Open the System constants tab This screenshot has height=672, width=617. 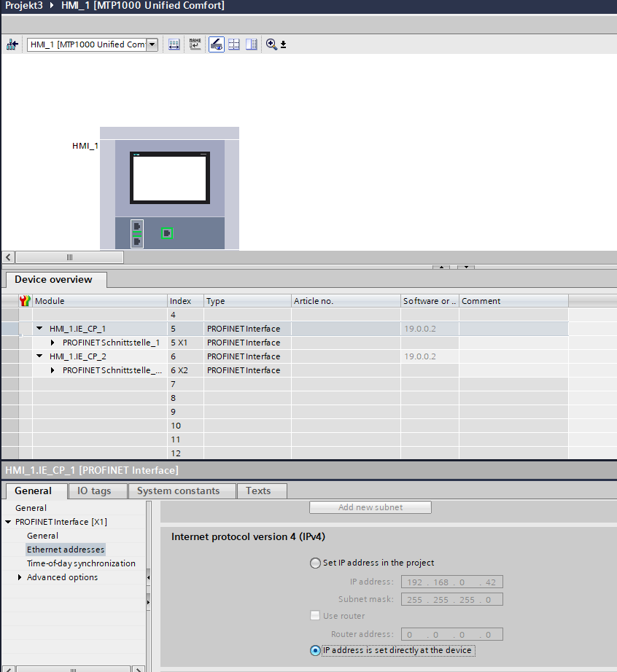[178, 491]
